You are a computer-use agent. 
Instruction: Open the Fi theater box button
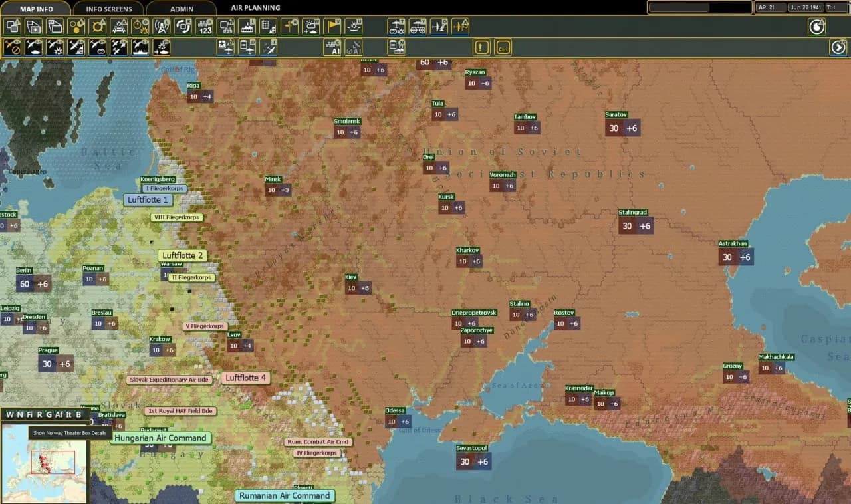[29, 414]
